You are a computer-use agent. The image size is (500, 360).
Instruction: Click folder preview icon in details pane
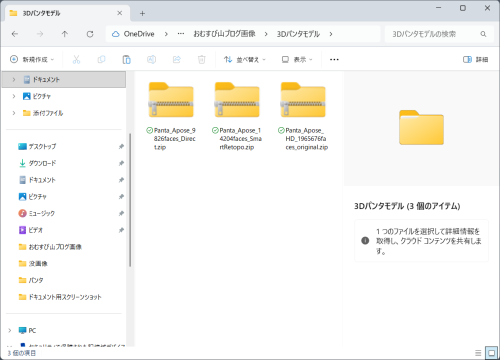tap(421, 127)
